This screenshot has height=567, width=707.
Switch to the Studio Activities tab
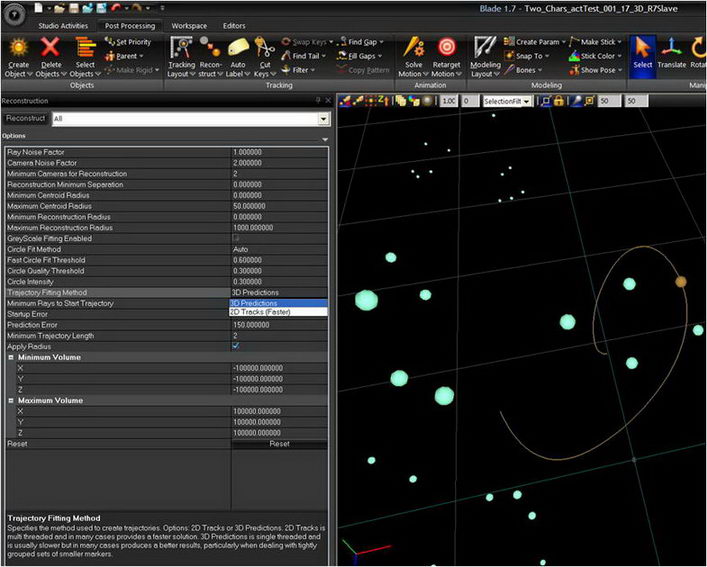[x=62, y=25]
